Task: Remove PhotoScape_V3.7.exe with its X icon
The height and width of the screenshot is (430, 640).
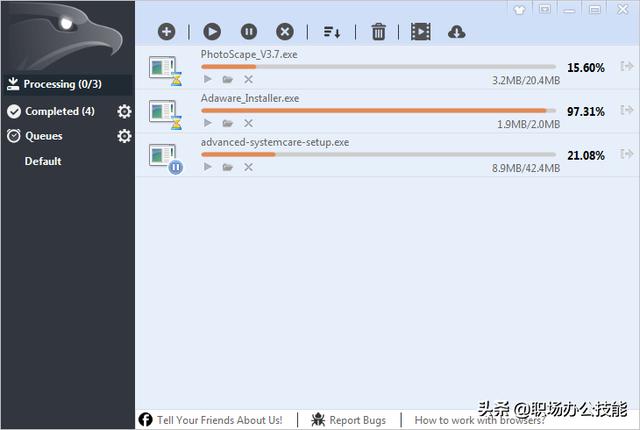Action: pos(248,80)
